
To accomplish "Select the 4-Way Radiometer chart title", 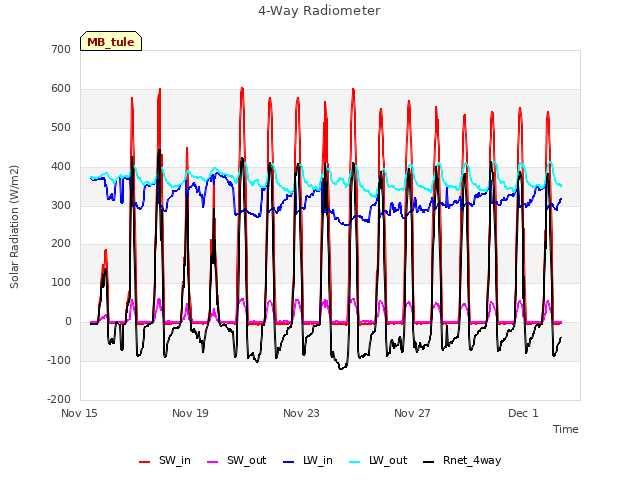I will (319, 11).
